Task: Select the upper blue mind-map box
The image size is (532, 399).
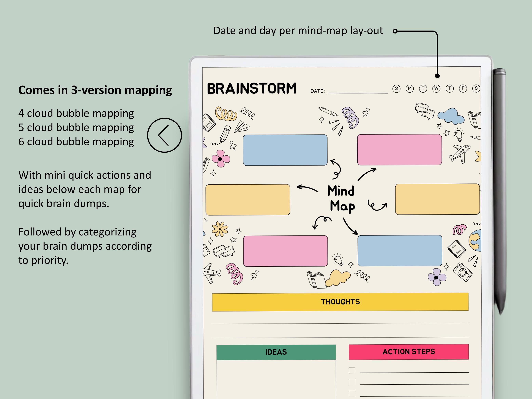Action: 285,150
